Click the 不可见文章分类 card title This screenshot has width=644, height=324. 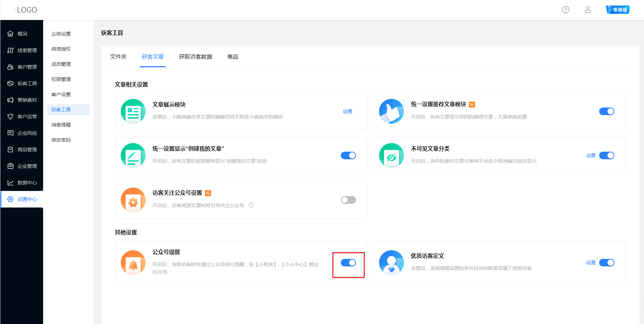pyautogui.click(x=430, y=149)
